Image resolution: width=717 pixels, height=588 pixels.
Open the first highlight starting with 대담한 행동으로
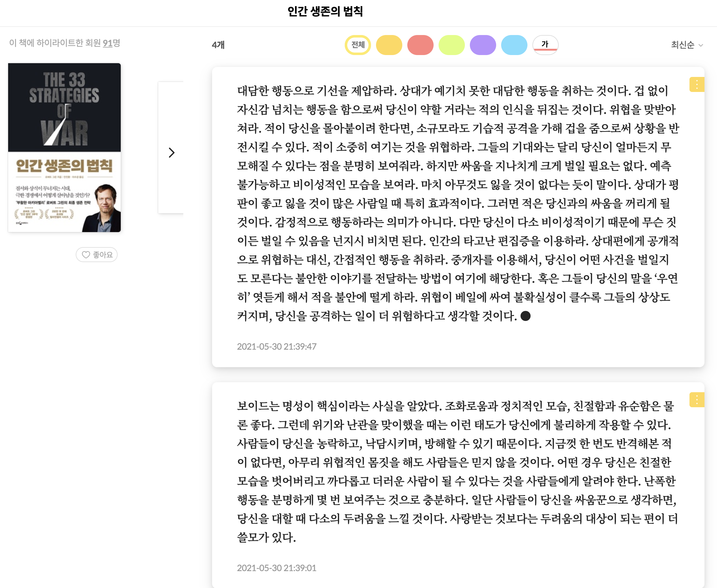457,203
